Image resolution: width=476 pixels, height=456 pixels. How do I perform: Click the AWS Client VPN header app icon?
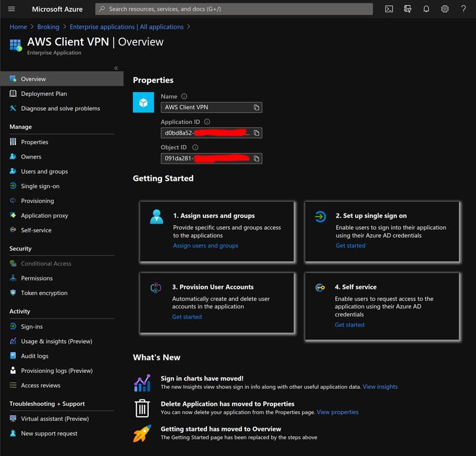click(x=16, y=45)
